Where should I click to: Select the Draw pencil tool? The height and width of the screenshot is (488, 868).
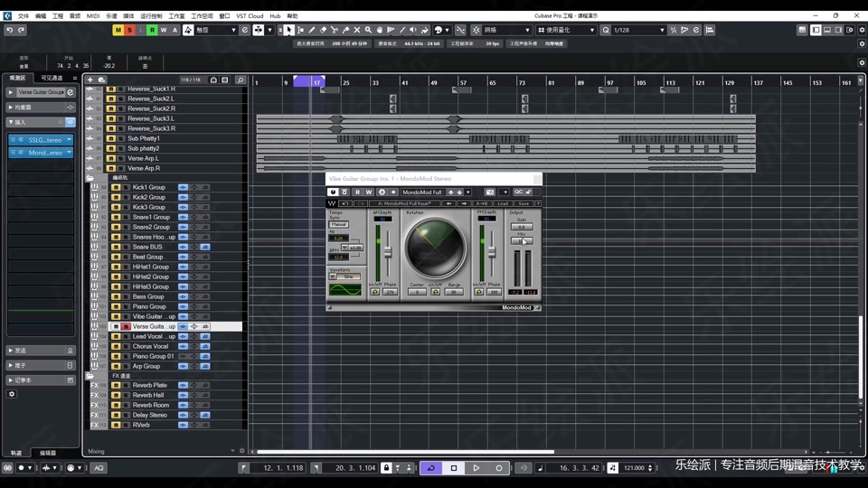click(x=312, y=30)
